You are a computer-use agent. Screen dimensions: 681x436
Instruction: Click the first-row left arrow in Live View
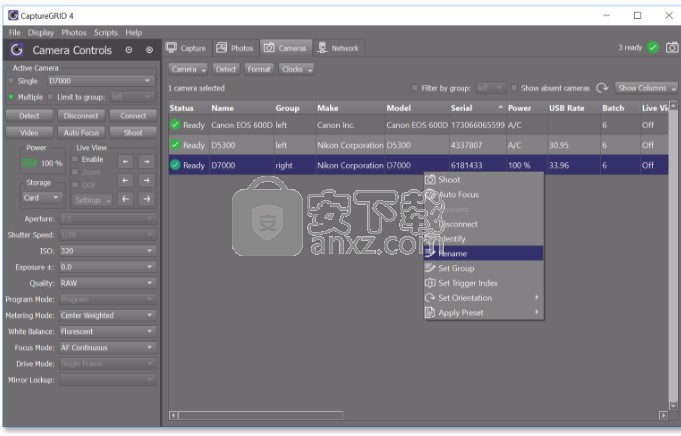(x=126, y=162)
